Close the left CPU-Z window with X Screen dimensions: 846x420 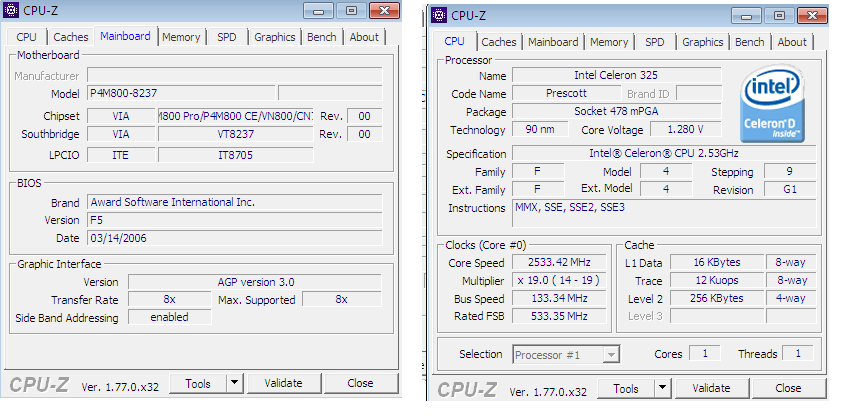tap(385, 11)
